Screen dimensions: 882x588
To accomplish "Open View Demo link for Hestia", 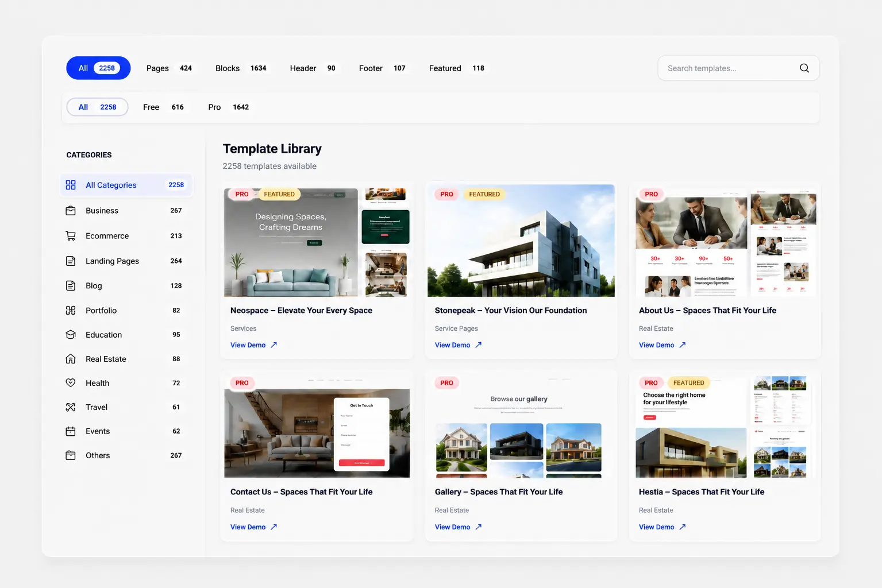I will coord(662,527).
